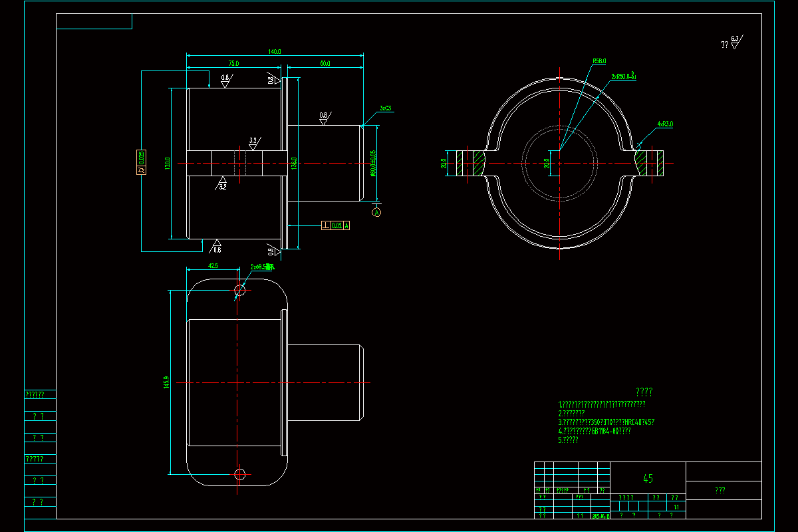The height and width of the screenshot is (532, 798).
Task: Select the 0.8 roughness symbol on the shaft
Action: (324, 118)
